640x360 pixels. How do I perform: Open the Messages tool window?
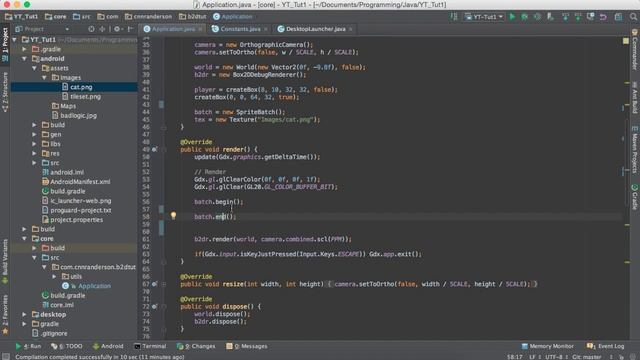(247, 346)
